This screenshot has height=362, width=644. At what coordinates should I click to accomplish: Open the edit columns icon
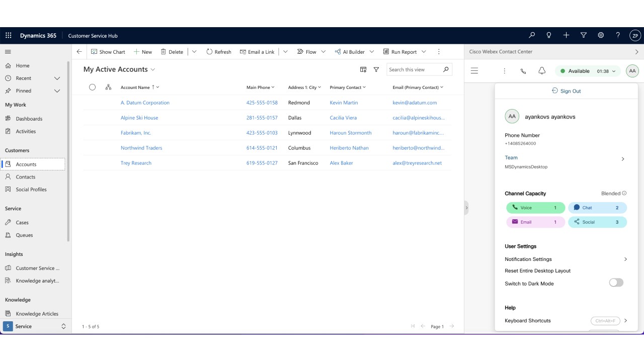coord(363,70)
